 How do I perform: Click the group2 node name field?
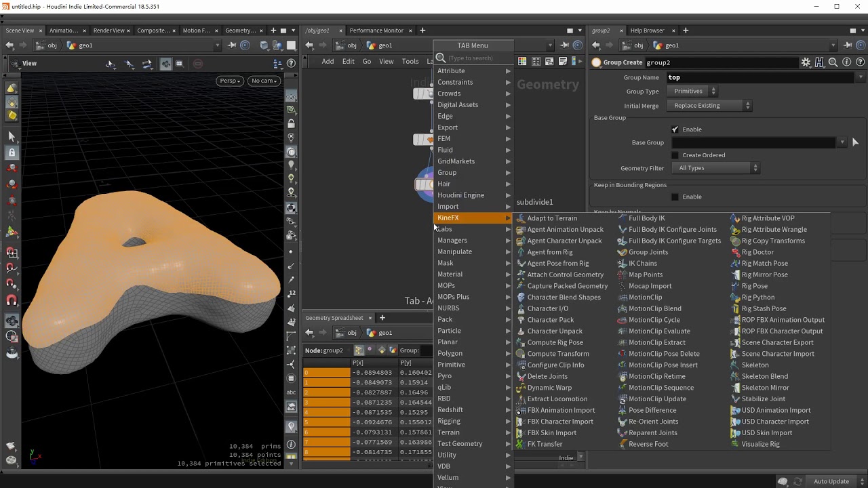pyautogui.click(x=721, y=62)
